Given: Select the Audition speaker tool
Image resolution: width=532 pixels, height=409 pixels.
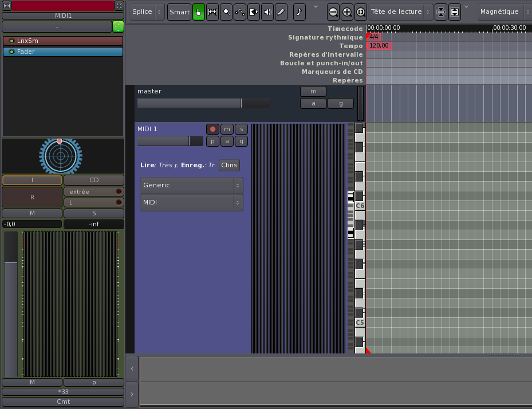Looking at the screenshot, I should click(x=267, y=12).
